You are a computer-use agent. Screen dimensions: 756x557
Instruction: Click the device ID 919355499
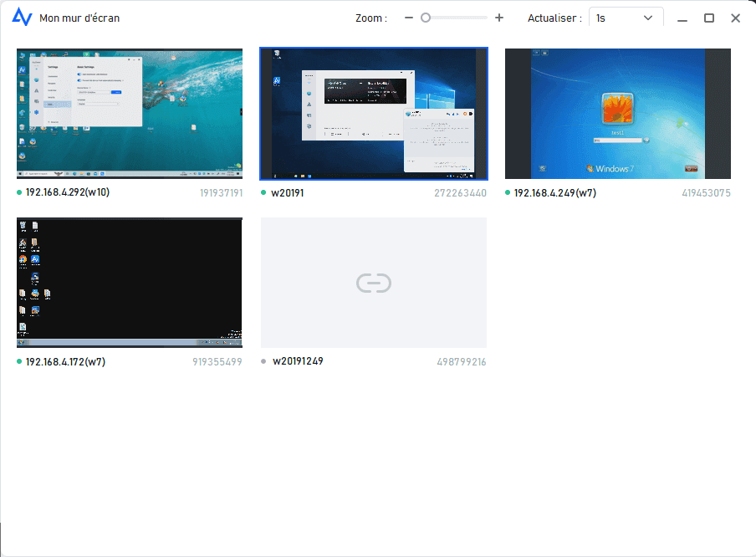pyautogui.click(x=216, y=362)
